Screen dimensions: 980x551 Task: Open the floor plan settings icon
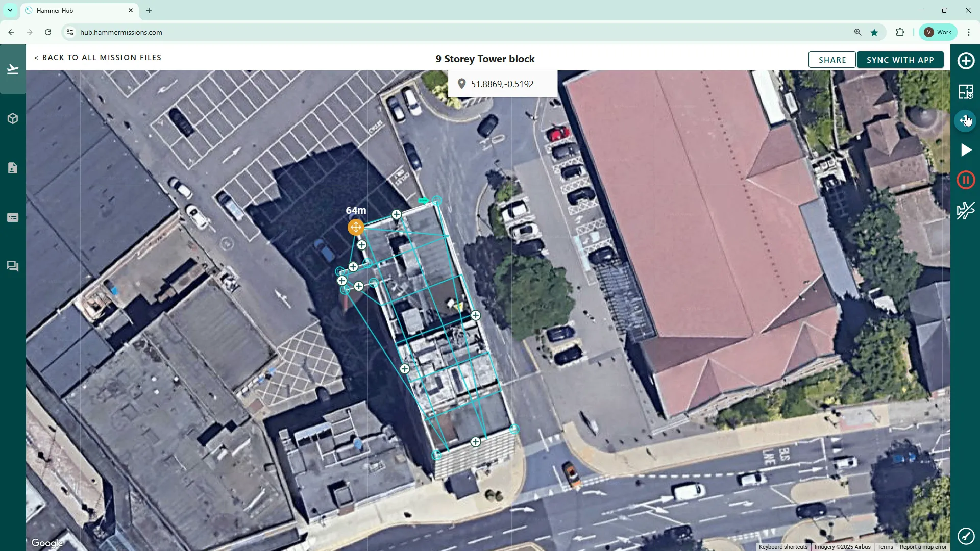(x=965, y=91)
